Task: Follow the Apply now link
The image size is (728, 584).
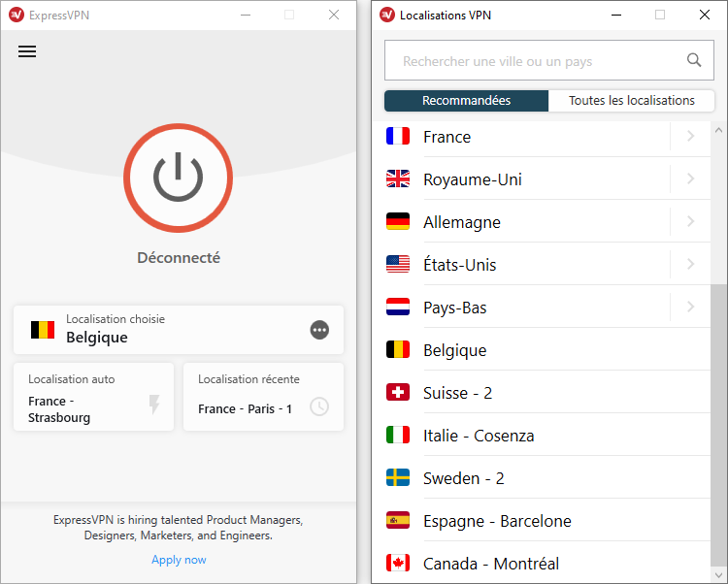Action: (179, 560)
